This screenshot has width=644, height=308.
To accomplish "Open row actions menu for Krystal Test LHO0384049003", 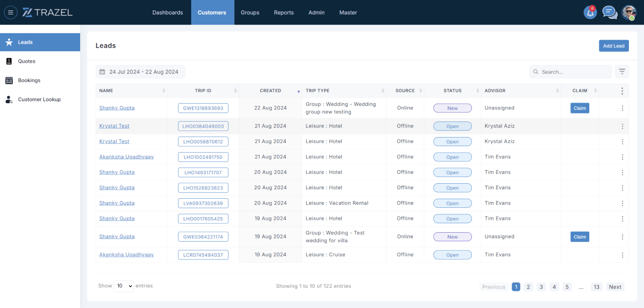I will coord(622,126).
